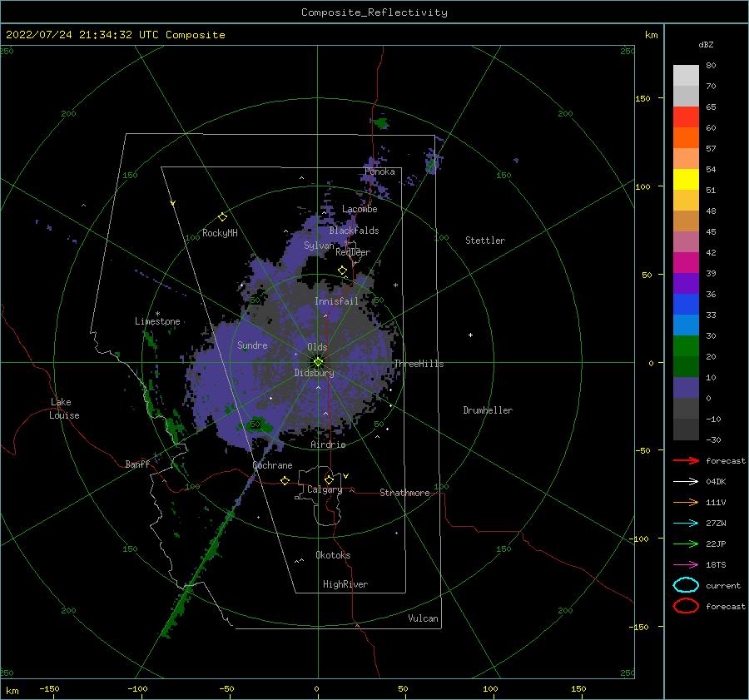Click the white plus marker east of ThreeHills
This screenshot has width=749, height=700.
coord(470,335)
